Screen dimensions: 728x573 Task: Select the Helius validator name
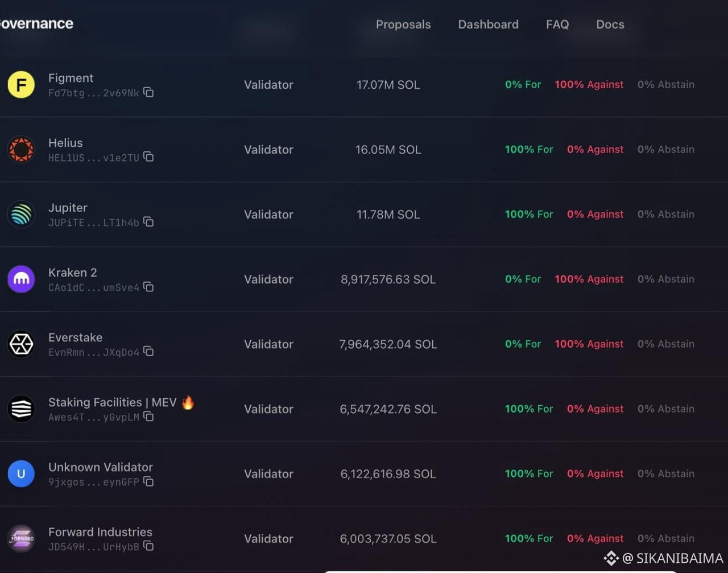65,143
